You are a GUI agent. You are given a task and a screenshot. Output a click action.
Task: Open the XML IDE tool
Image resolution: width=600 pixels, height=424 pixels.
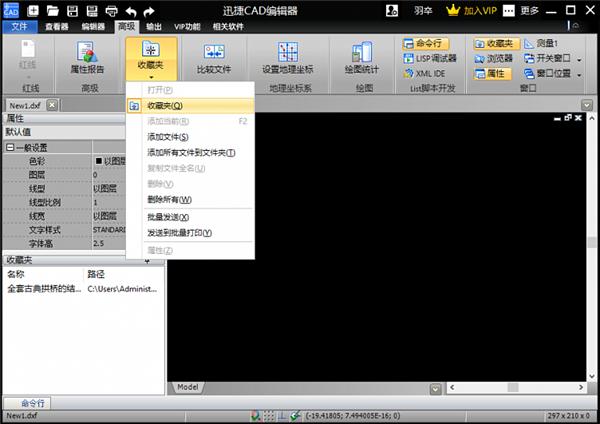click(425, 73)
